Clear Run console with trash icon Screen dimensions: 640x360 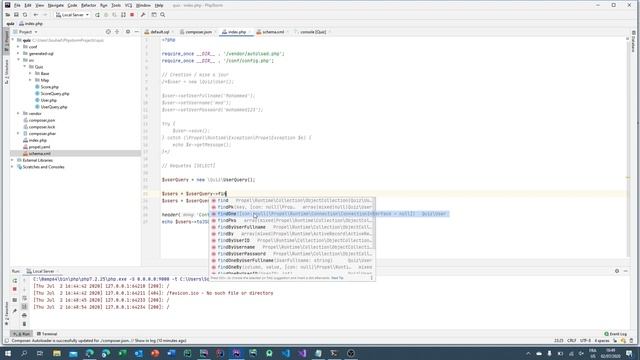24,324
